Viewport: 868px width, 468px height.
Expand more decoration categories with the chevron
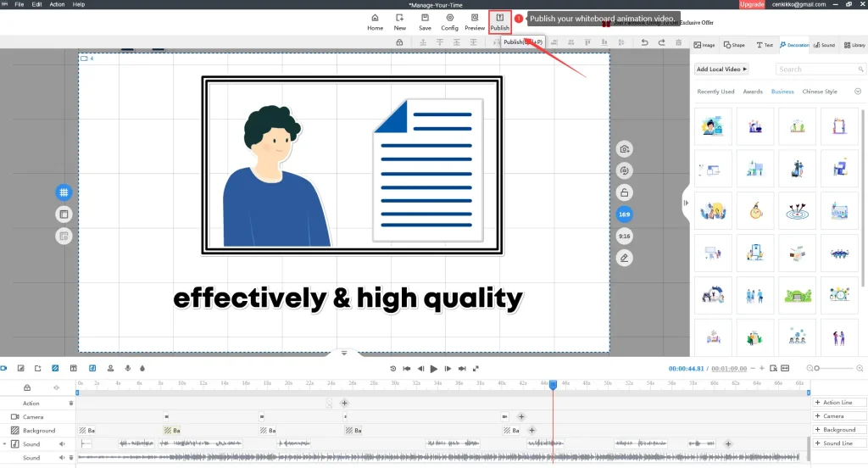pos(857,92)
